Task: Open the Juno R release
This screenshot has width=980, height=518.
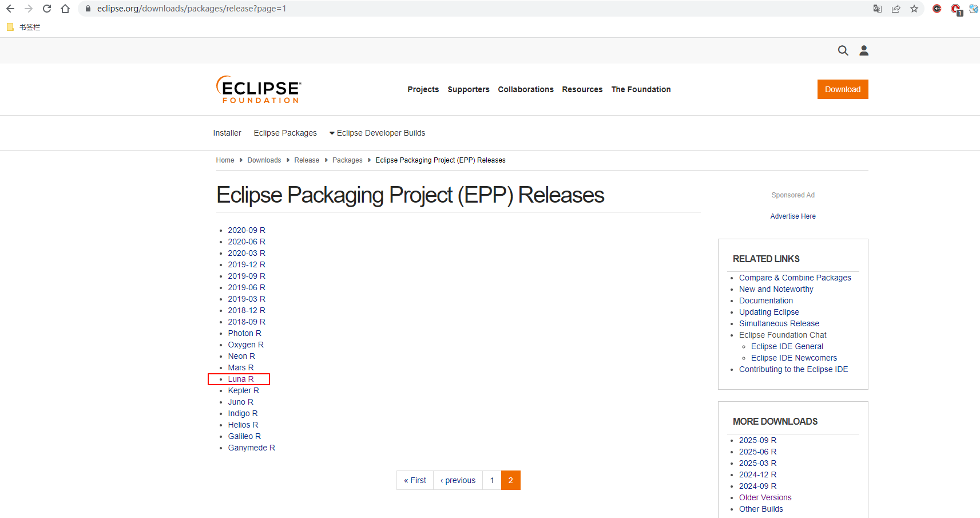Action: [x=240, y=402]
